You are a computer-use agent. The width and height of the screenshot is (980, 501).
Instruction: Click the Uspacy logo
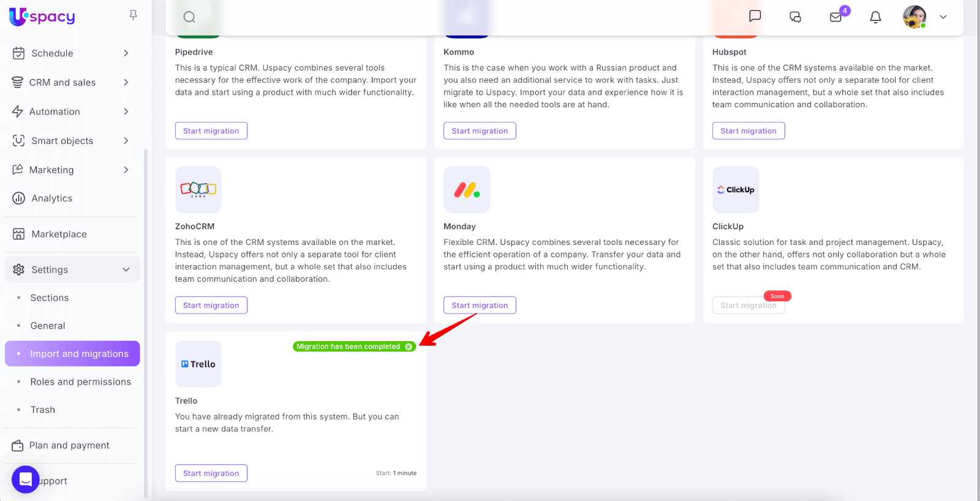click(x=42, y=17)
